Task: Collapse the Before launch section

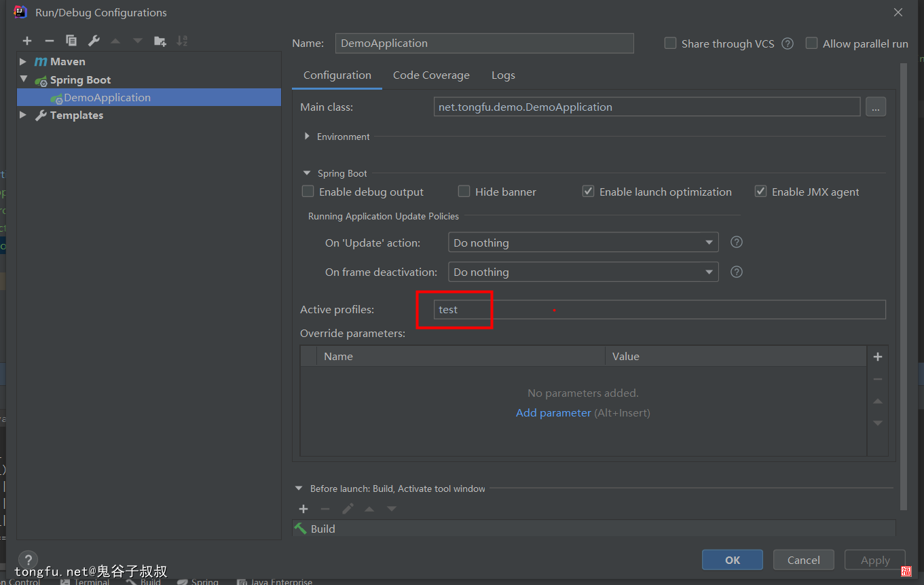Action: click(299, 489)
